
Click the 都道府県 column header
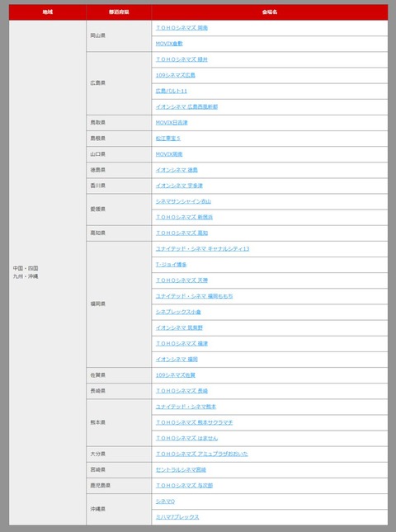click(119, 12)
